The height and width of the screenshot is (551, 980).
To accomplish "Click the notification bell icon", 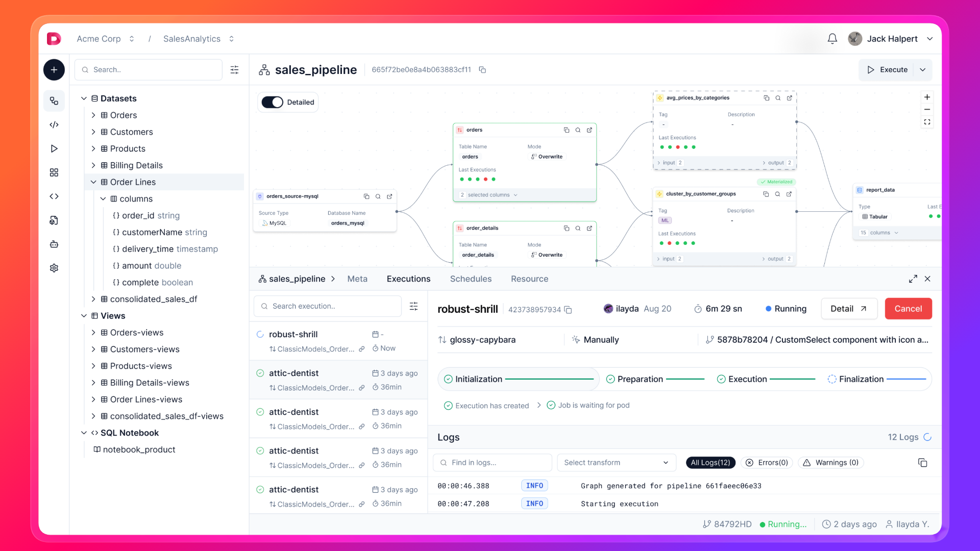I will pyautogui.click(x=832, y=39).
